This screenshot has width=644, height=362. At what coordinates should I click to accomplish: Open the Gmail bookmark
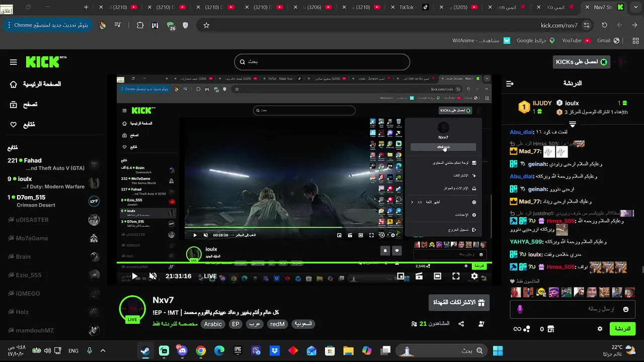point(608,40)
